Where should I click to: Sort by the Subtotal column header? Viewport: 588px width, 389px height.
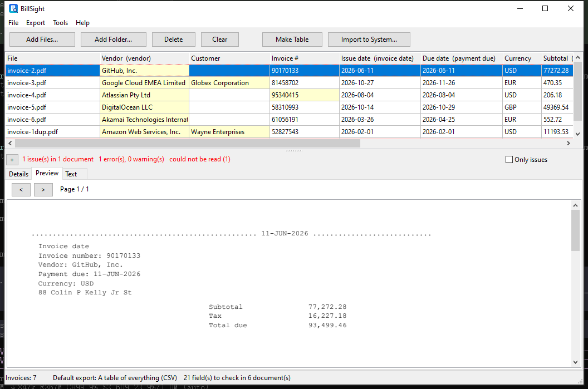[x=557, y=58]
